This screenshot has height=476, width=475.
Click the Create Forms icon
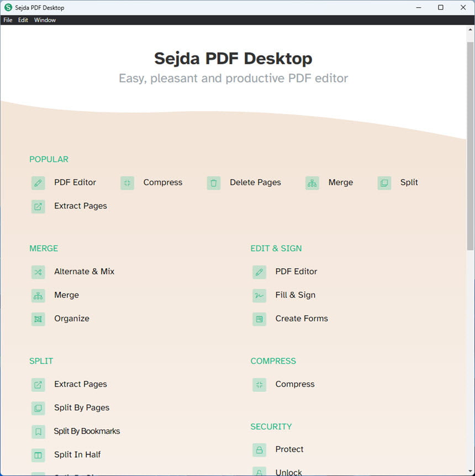coord(260,319)
